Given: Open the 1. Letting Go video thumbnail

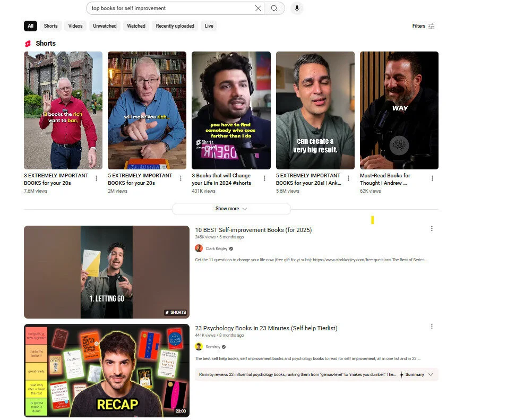Looking at the screenshot, I should coord(106,272).
